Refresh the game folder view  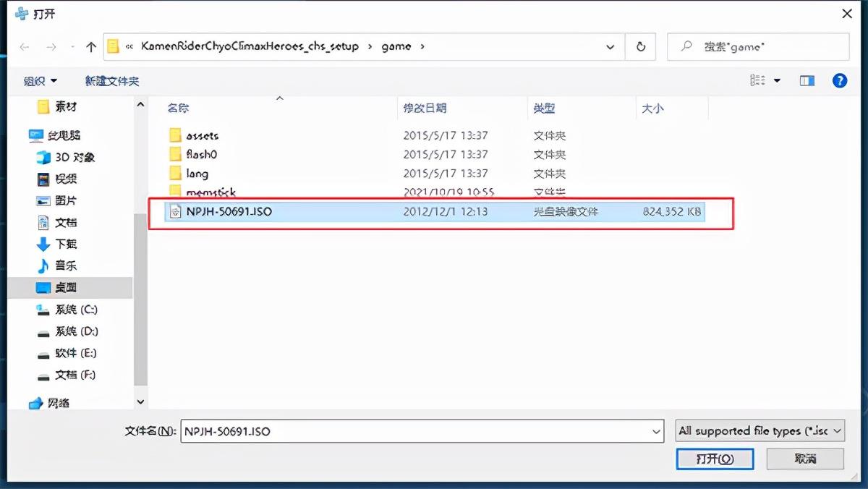click(x=641, y=46)
